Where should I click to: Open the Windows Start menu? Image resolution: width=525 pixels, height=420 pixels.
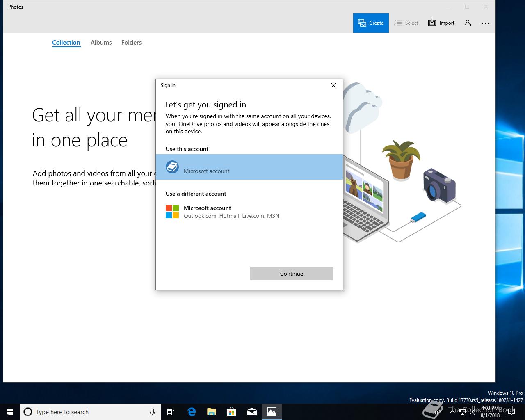(x=10, y=412)
